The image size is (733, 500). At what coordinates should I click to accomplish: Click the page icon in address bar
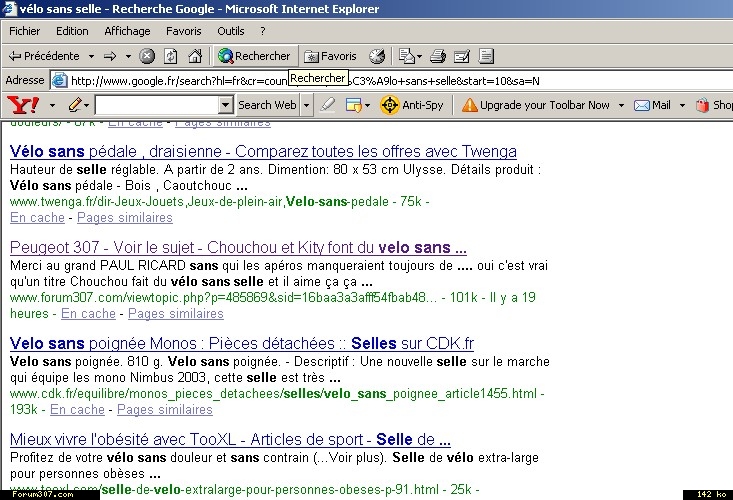coord(59,81)
